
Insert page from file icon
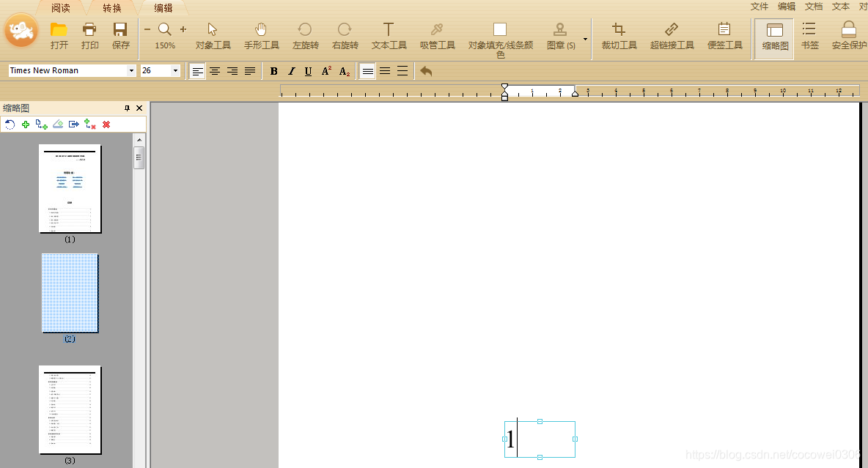pyautogui.click(x=42, y=125)
